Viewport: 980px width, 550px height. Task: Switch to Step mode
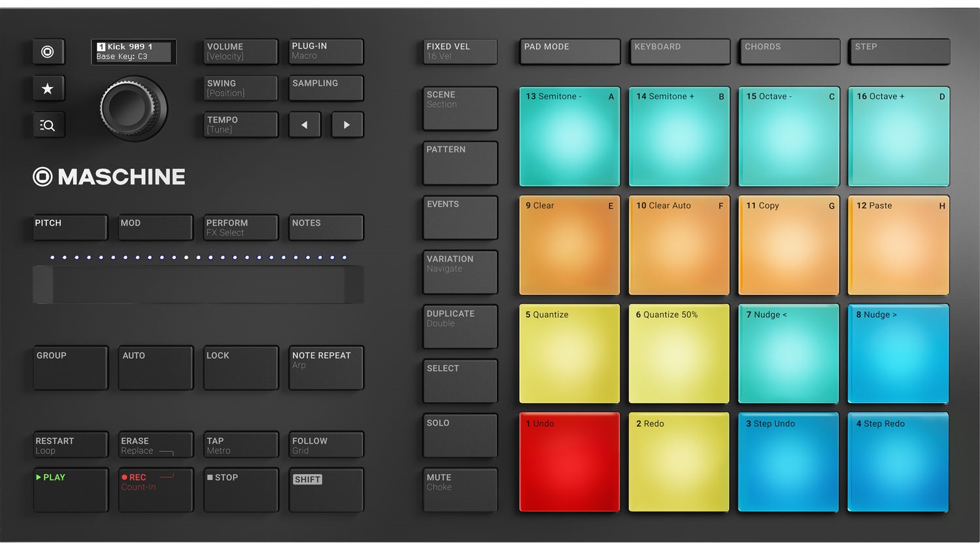click(x=898, y=52)
